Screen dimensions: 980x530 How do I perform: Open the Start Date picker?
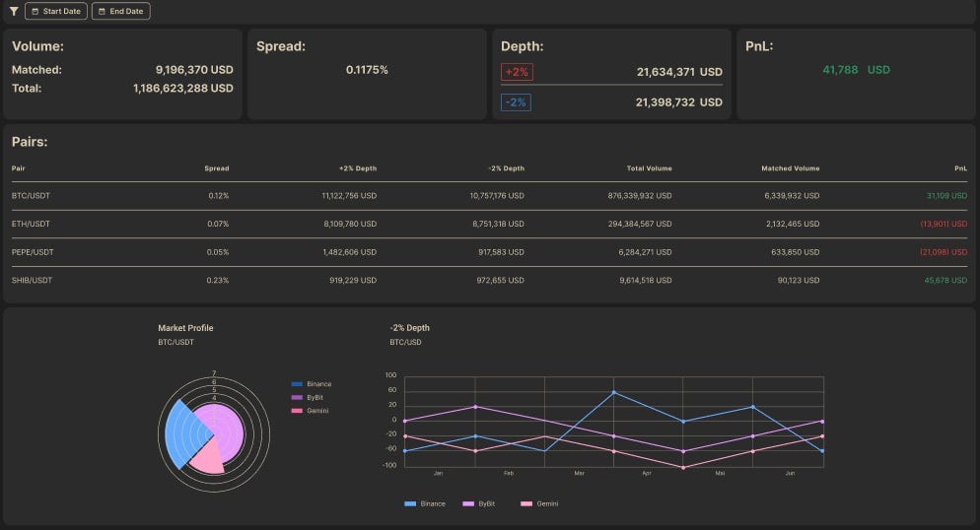pyautogui.click(x=56, y=11)
